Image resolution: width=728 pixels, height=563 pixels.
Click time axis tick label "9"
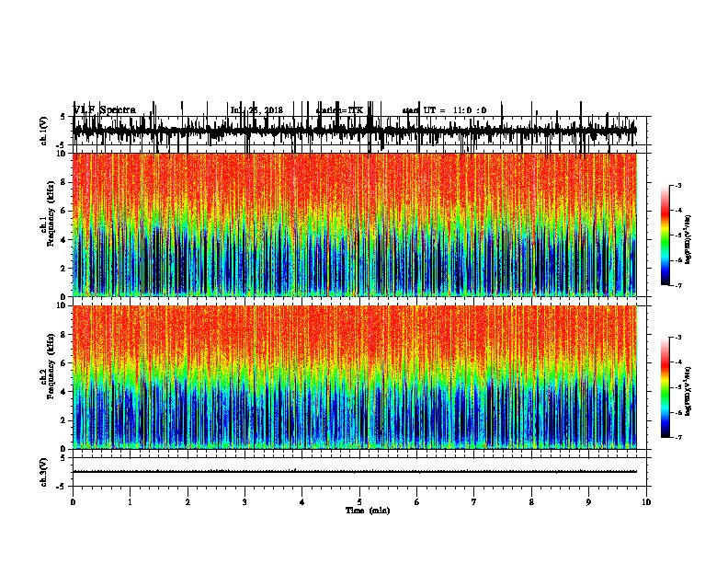coord(588,502)
